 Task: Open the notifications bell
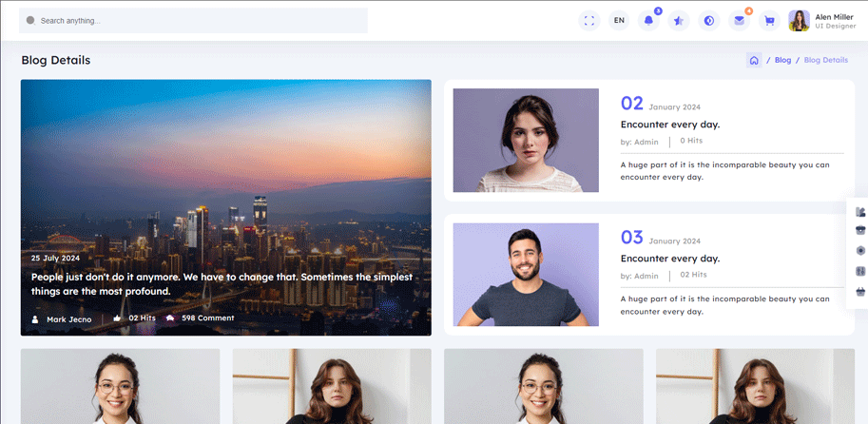649,21
